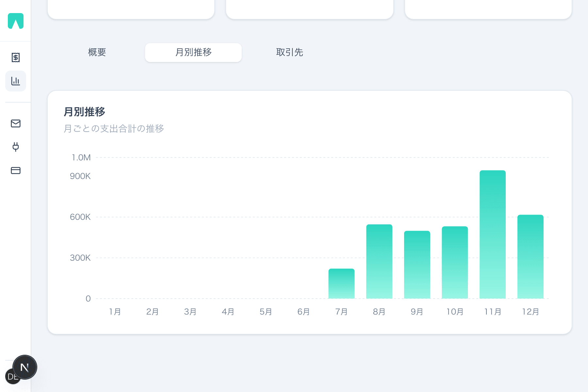Select the October (10月) bar
The image size is (588, 392).
454,263
